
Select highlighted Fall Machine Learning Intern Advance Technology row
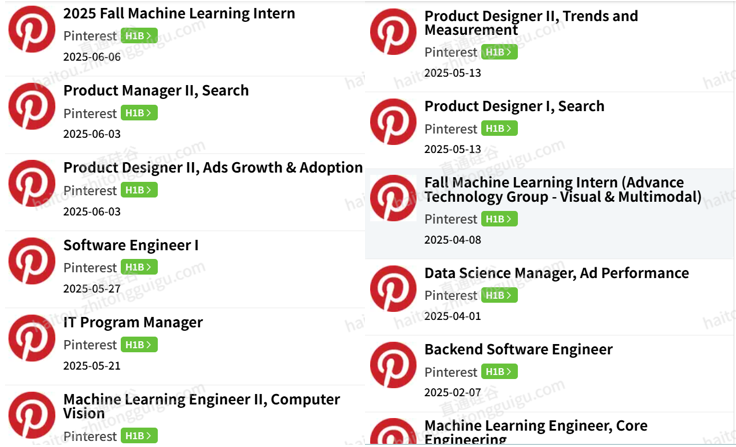pyautogui.click(x=550, y=213)
